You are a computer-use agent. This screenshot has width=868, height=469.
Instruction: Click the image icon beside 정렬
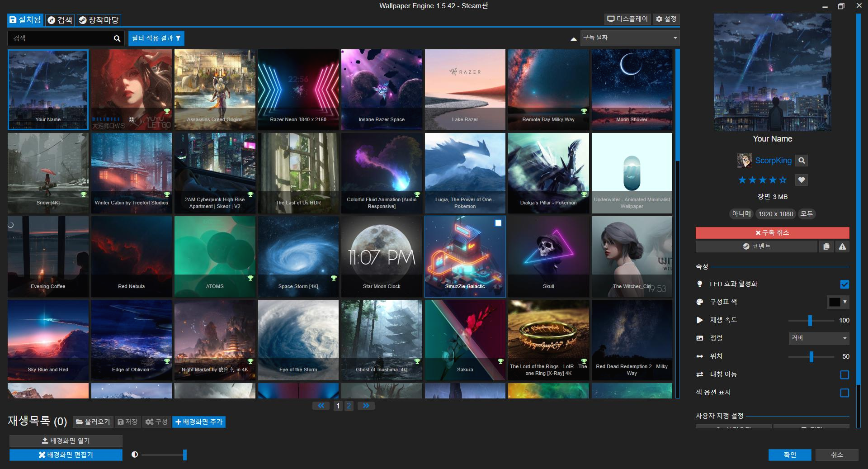tap(700, 338)
